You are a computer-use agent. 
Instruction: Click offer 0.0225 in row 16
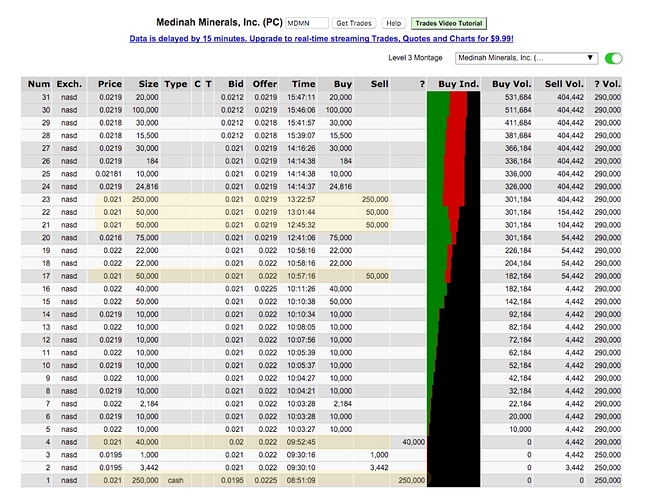266,288
